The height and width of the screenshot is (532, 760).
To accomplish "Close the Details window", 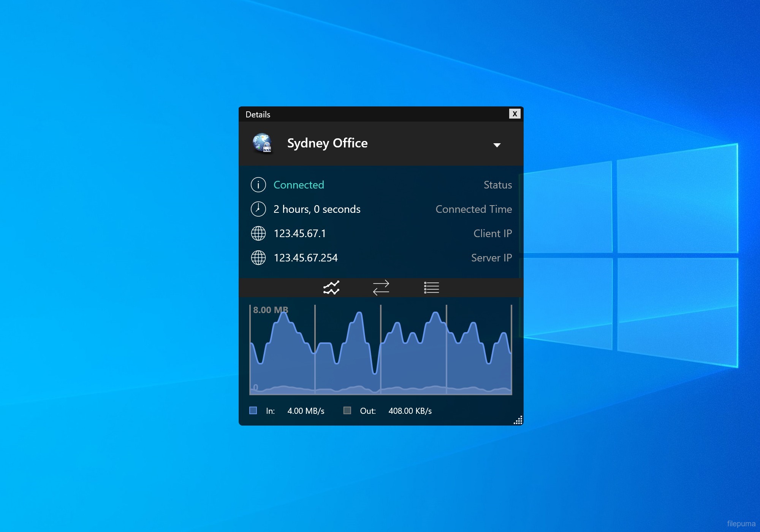I will coord(515,114).
